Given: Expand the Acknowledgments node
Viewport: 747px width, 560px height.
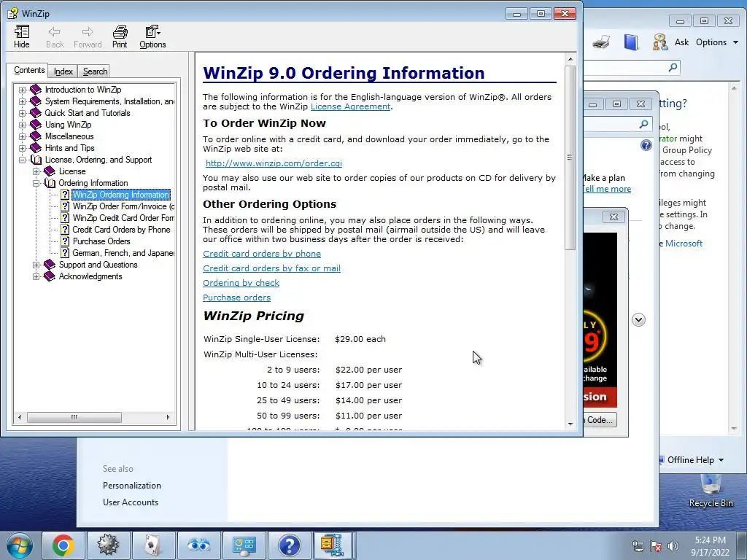Looking at the screenshot, I should pyautogui.click(x=36, y=276).
